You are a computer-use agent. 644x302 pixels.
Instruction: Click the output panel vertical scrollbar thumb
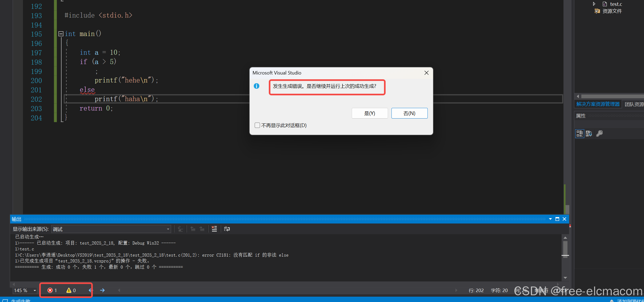click(x=565, y=248)
